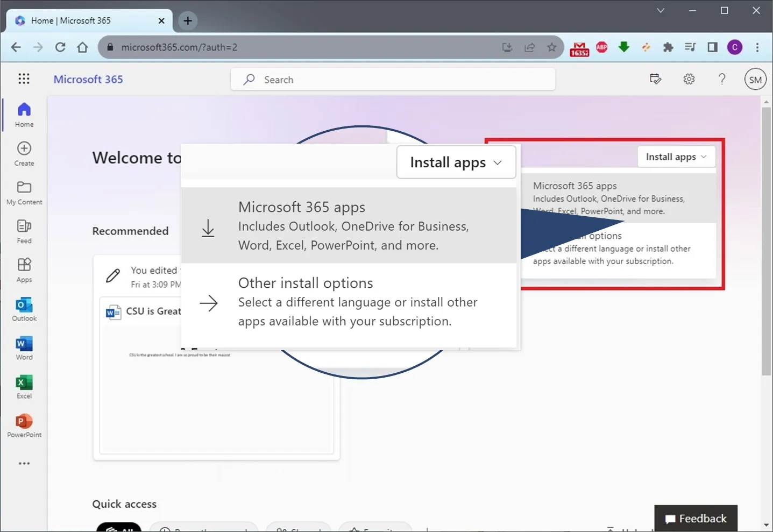Launch Outlook from the sidebar
The height and width of the screenshot is (532, 773).
[x=24, y=309]
